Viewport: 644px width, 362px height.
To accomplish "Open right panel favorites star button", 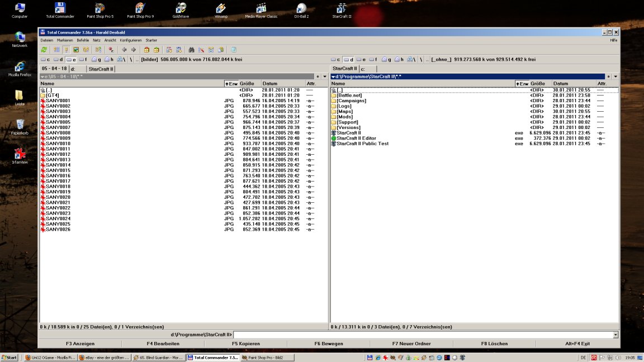I will point(608,77).
